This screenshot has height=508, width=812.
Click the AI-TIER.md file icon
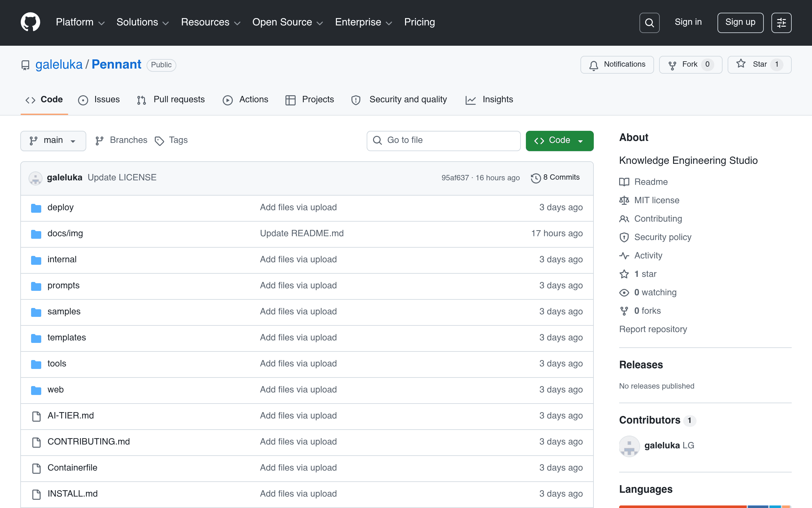click(36, 416)
